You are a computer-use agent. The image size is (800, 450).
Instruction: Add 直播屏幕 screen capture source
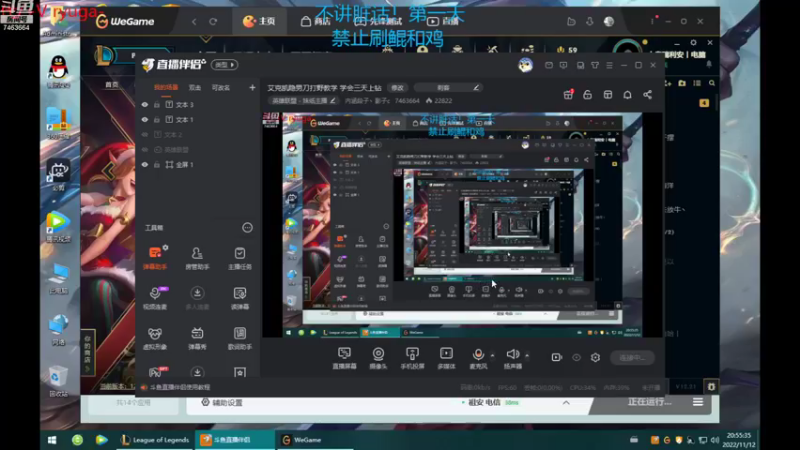pyautogui.click(x=344, y=358)
